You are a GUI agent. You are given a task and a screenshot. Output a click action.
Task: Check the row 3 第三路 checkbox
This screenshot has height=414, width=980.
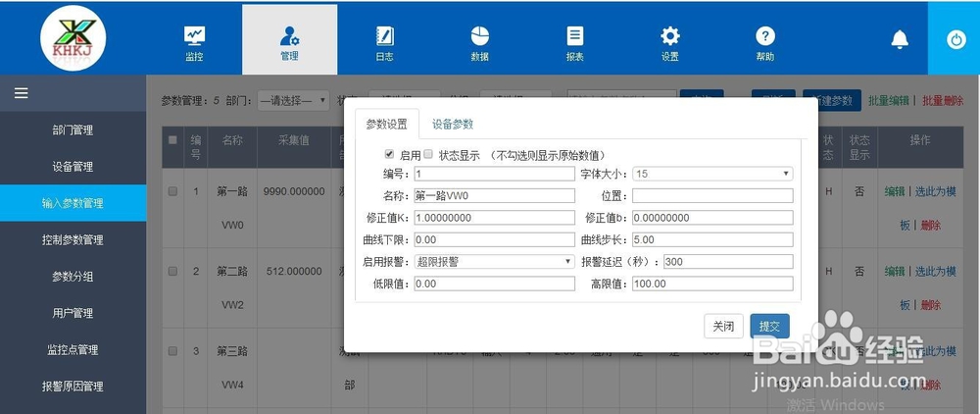pos(172,351)
